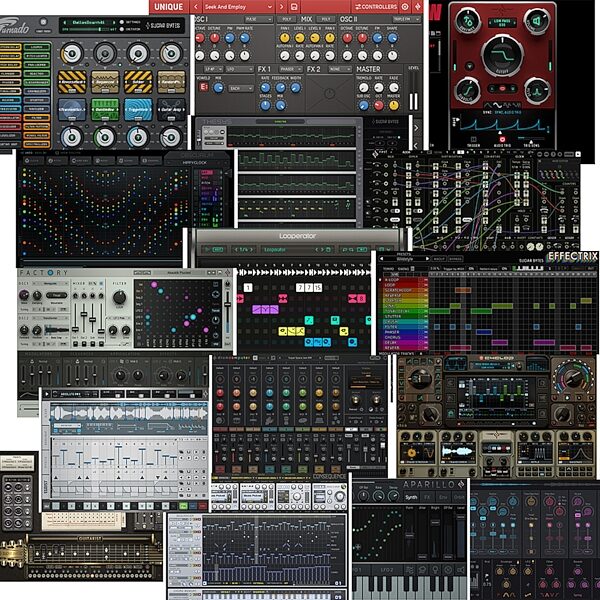Viewport: 600px width, 600px height.
Task: Click the UNIQUE logo button
Action: tap(168, 7)
